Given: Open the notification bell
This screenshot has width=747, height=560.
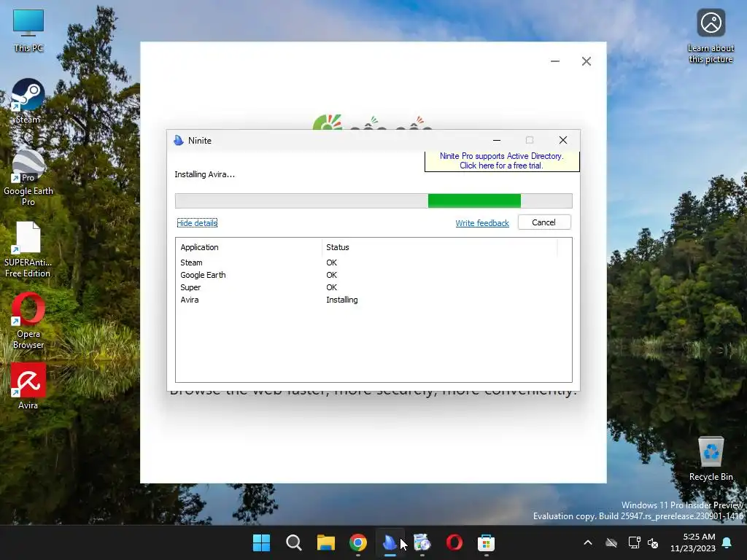Looking at the screenshot, I should coord(727,542).
